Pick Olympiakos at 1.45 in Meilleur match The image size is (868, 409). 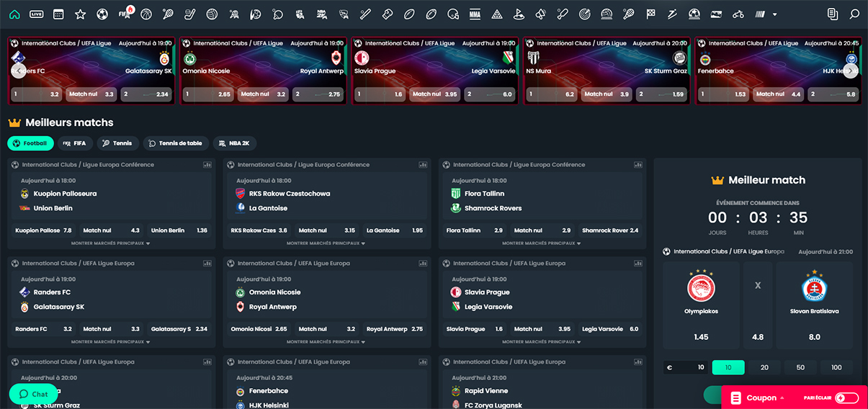(x=701, y=305)
